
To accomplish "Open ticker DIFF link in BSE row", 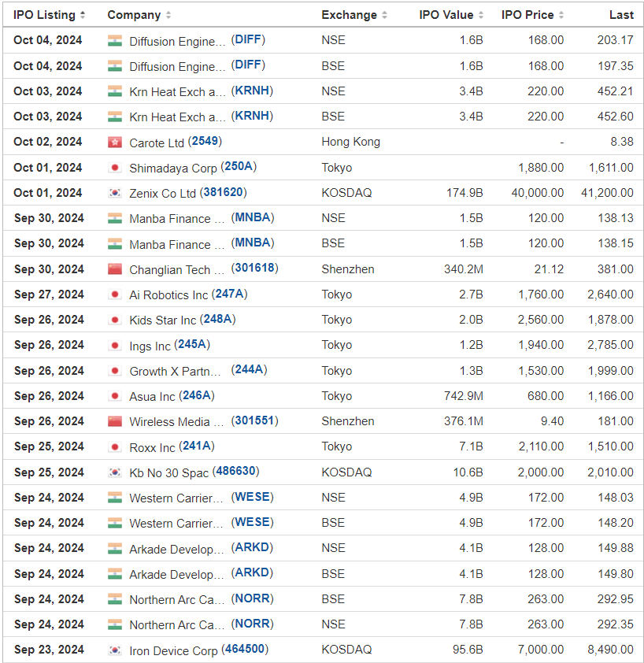I will click(248, 65).
